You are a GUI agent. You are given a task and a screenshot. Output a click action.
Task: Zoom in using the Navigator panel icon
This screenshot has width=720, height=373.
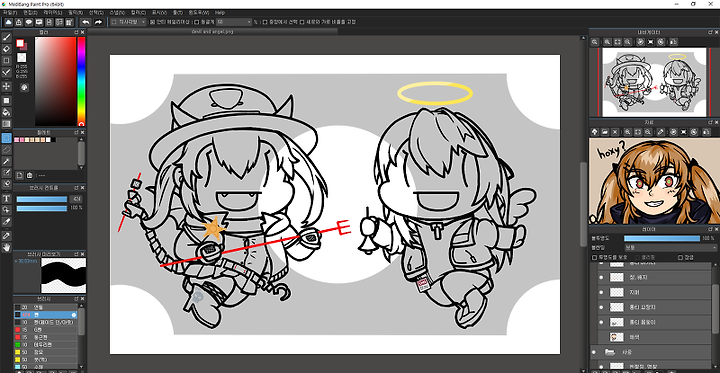click(607, 42)
